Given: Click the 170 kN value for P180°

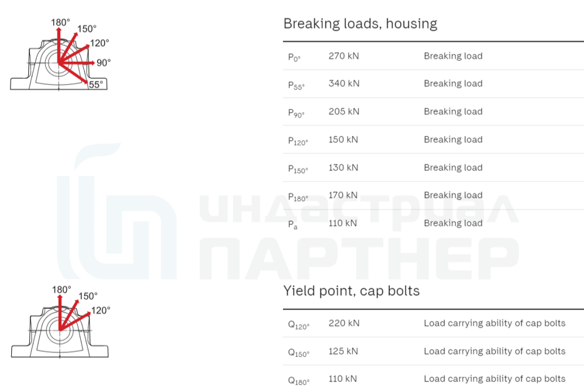Looking at the screenshot, I should 343,195.
